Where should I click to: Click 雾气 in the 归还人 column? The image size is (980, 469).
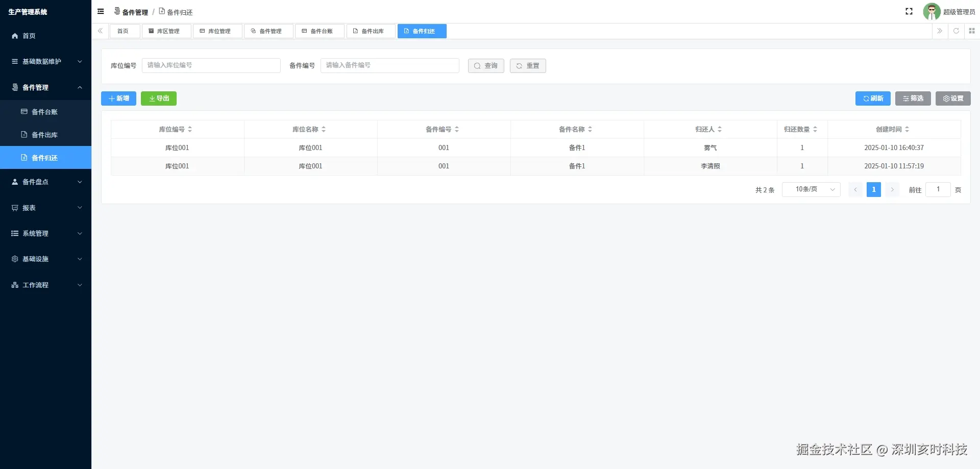coord(710,148)
